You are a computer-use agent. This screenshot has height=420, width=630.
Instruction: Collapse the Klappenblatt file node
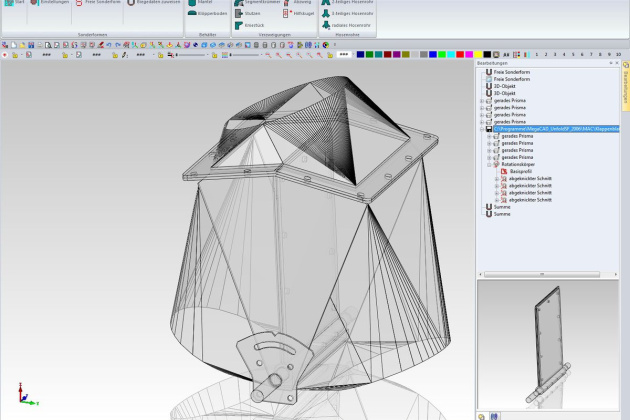point(482,129)
